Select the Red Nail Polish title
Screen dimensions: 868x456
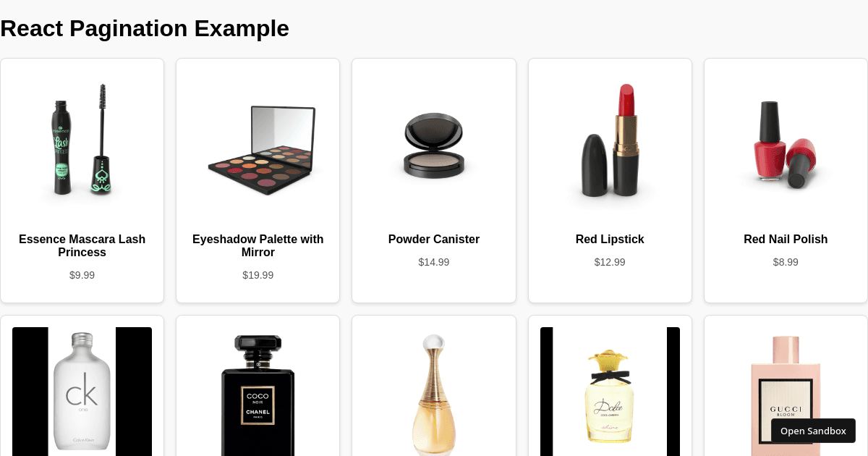(x=786, y=239)
